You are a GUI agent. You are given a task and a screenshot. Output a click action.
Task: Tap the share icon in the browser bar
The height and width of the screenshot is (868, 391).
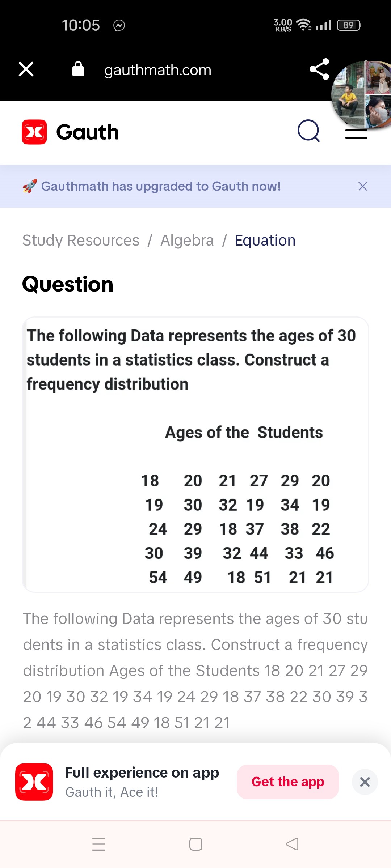[x=319, y=69]
